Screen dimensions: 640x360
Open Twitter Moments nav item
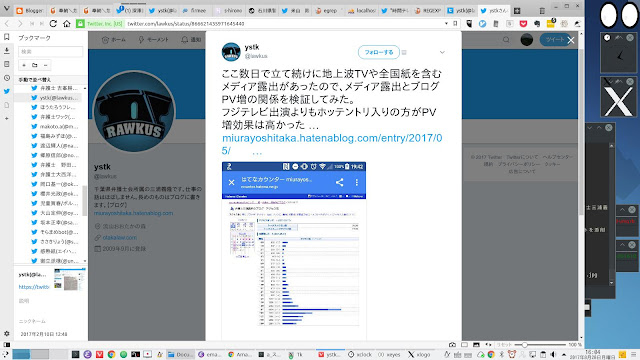click(153, 40)
